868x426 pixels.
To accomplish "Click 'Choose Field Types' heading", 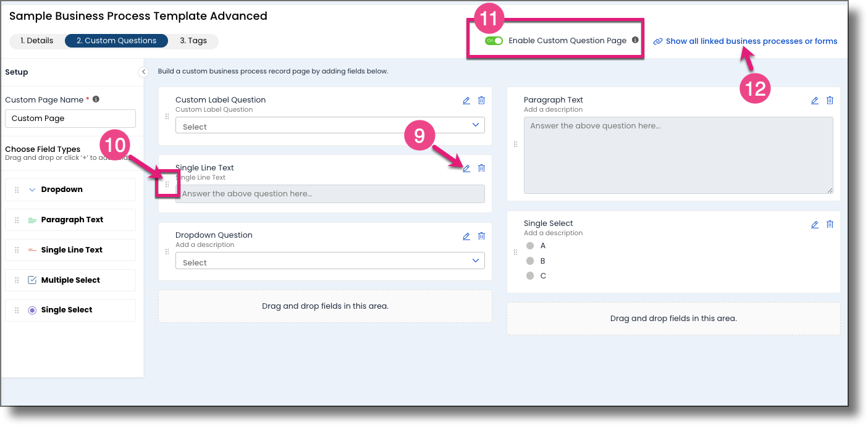I will pos(43,149).
